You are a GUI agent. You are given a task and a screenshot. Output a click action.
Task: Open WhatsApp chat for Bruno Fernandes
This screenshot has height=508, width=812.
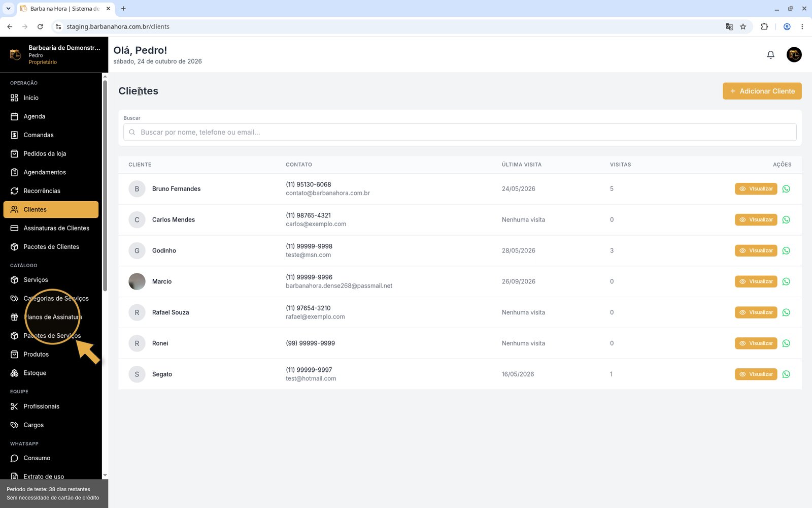click(786, 189)
